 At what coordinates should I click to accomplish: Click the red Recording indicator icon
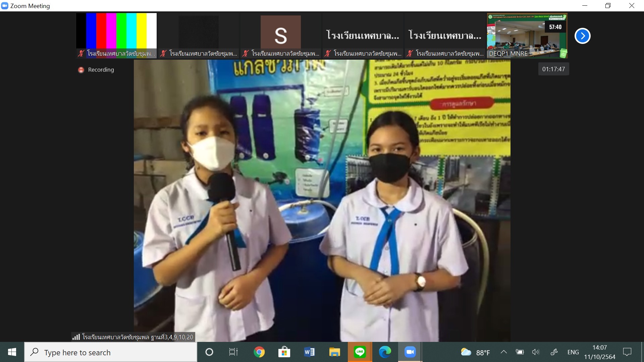[x=81, y=70]
